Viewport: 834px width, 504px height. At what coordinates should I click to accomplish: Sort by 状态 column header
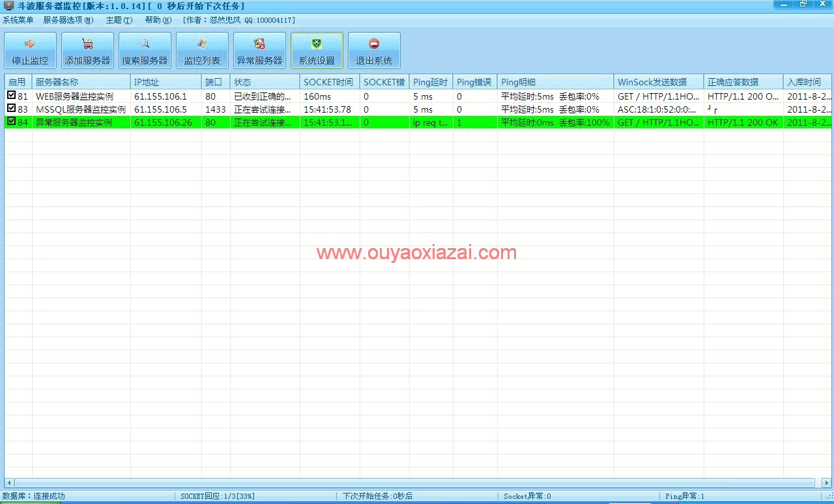point(265,82)
